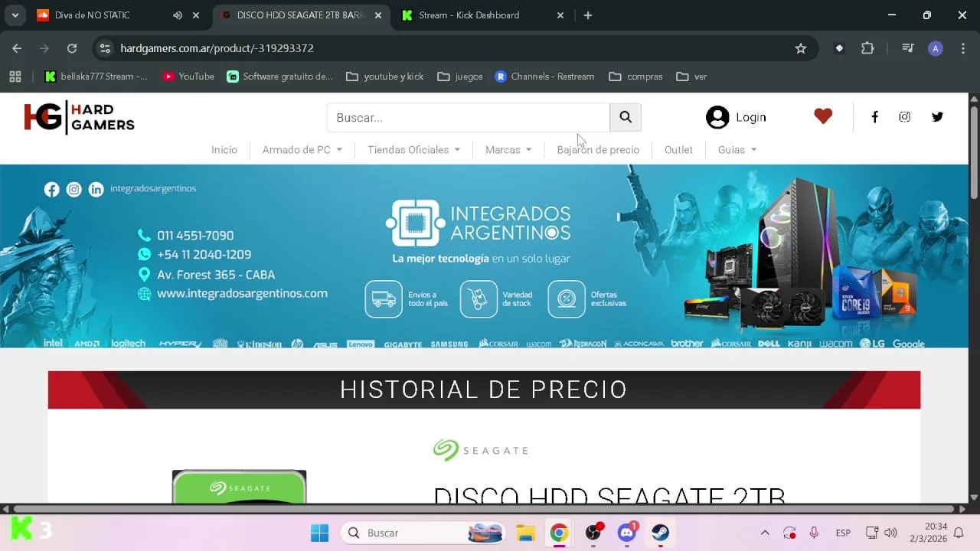
Task: Open YouTube bookmark
Action: [x=188, y=77]
